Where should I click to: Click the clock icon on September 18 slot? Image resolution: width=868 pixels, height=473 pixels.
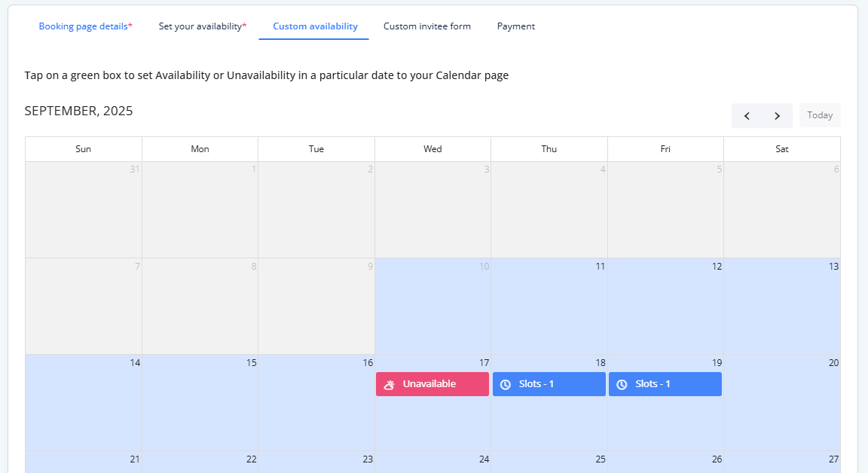coord(506,384)
